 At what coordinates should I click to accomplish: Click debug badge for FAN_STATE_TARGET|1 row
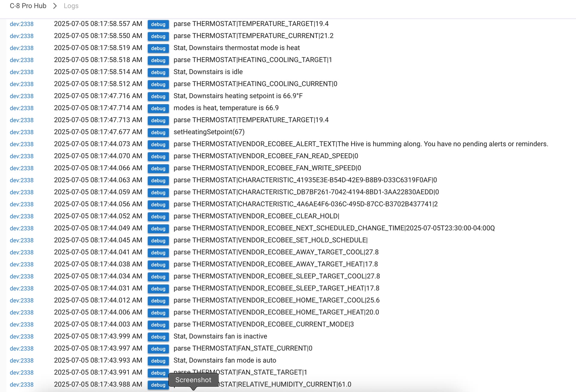pos(158,373)
